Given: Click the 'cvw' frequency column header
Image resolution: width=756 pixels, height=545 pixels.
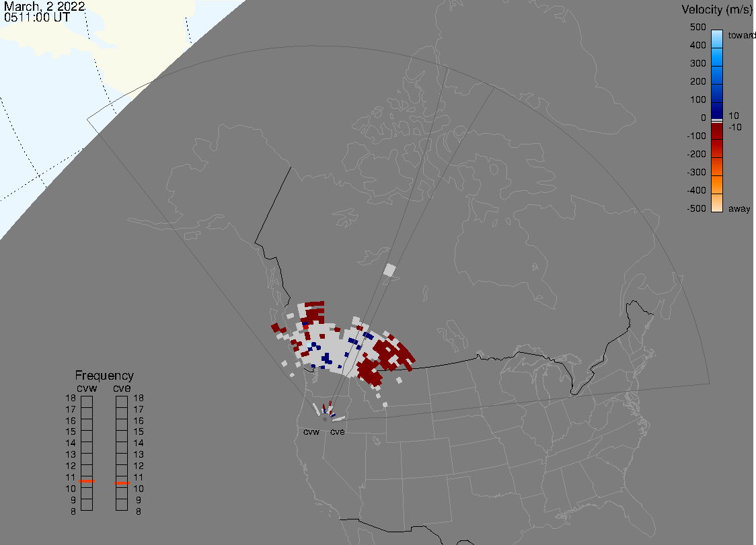Looking at the screenshot, I should tap(87, 388).
